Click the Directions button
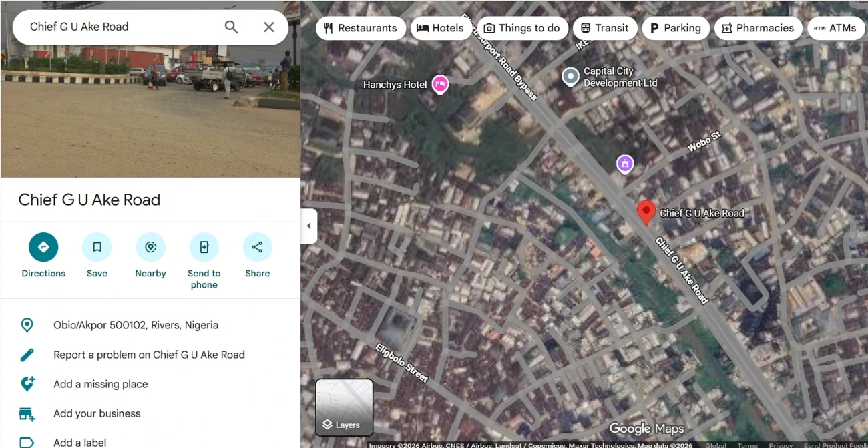This screenshot has height=448, width=868. point(43,247)
